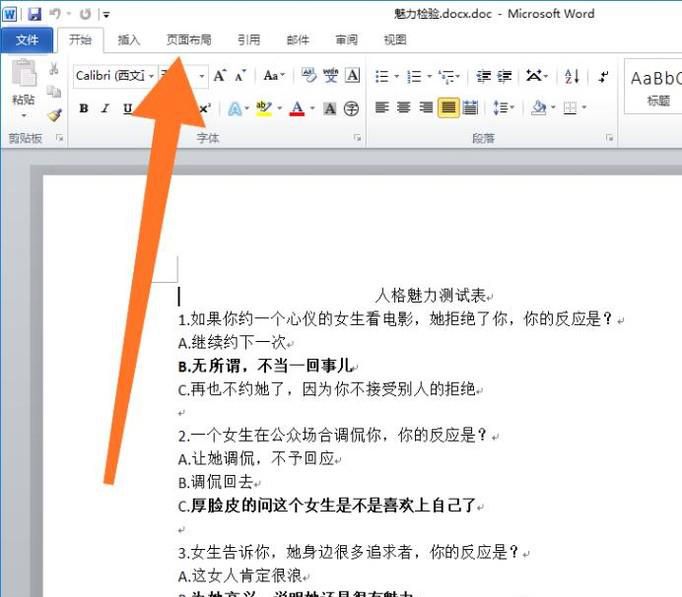
Task: Open the font size dropdown arrow
Action: pyautogui.click(x=202, y=76)
